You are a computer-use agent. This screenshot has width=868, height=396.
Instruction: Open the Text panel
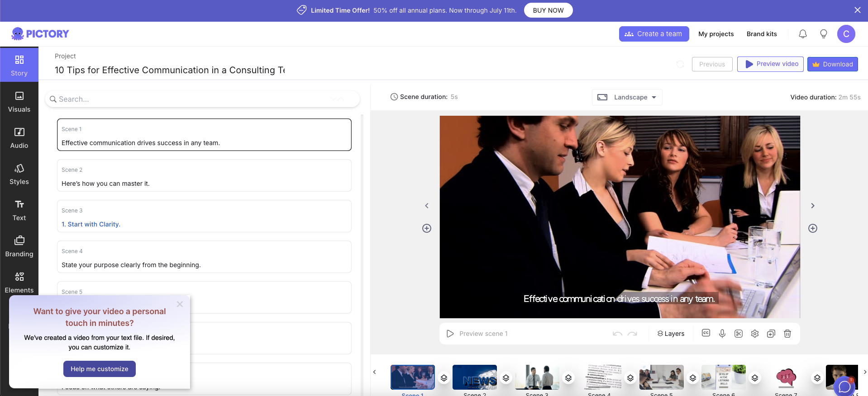click(19, 210)
